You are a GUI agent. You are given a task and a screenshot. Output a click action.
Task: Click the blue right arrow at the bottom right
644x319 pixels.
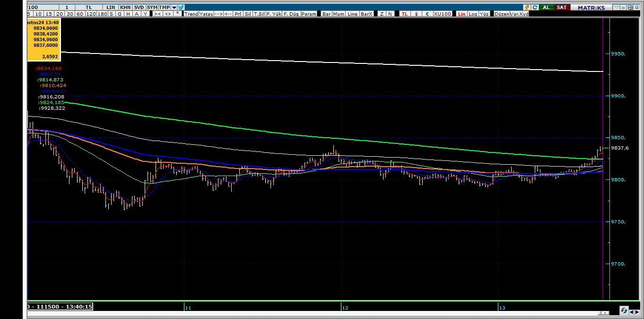tap(637, 312)
